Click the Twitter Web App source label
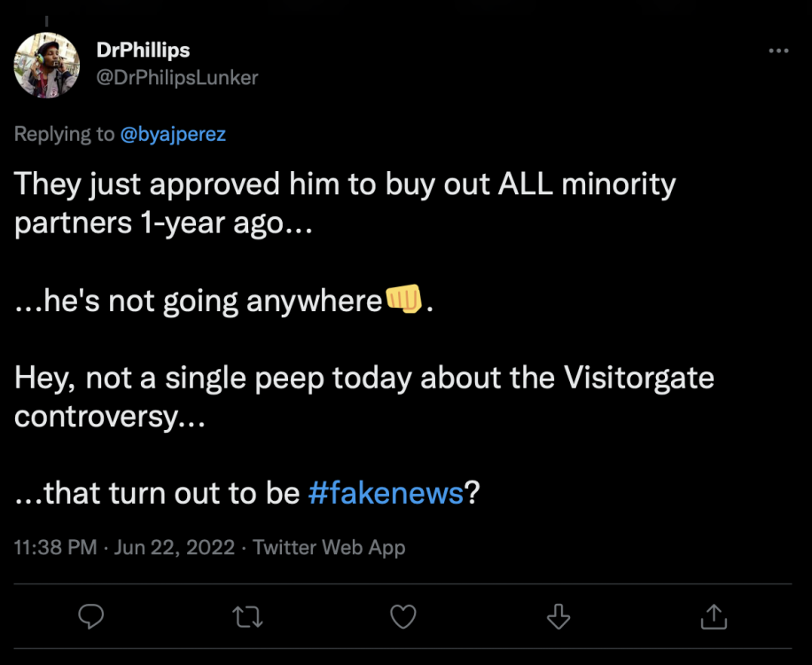Screen dimensions: 812x665 (x=329, y=547)
